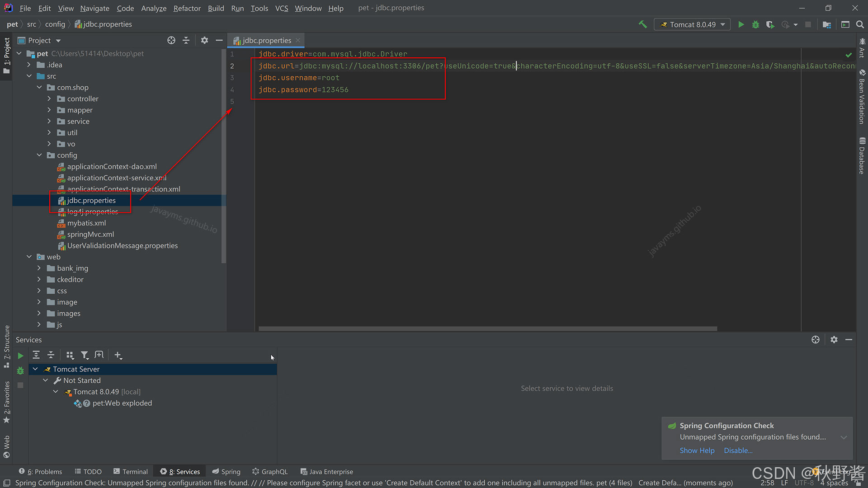Open the Tomcat 8.0.49 run configuration dropdown
The image size is (868, 488).
(692, 24)
